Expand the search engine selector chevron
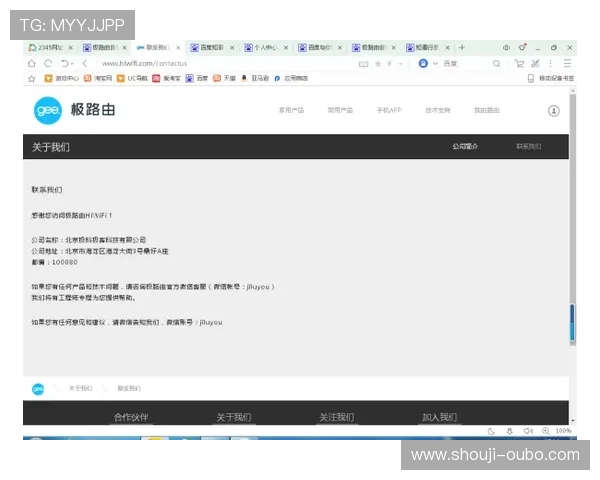 (x=435, y=64)
